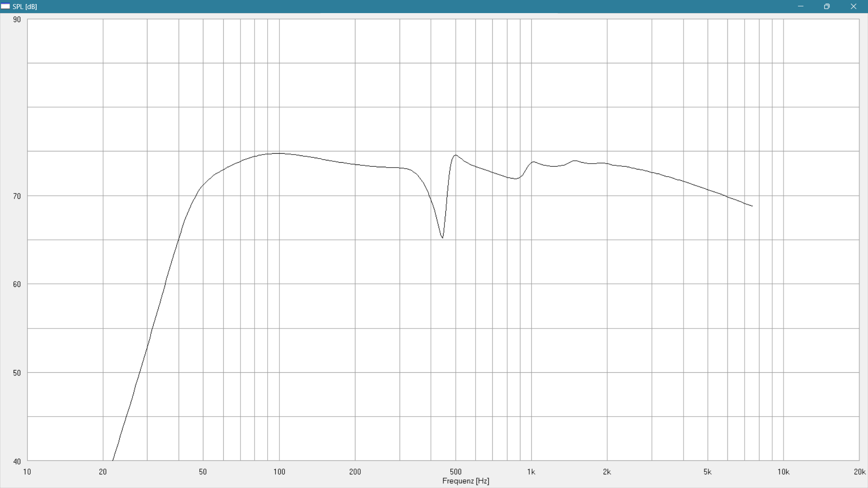Image resolution: width=868 pixels, height=488 pixels.
Task: Click the 10 Hz frequency label
Action: [x=27, y=472]
